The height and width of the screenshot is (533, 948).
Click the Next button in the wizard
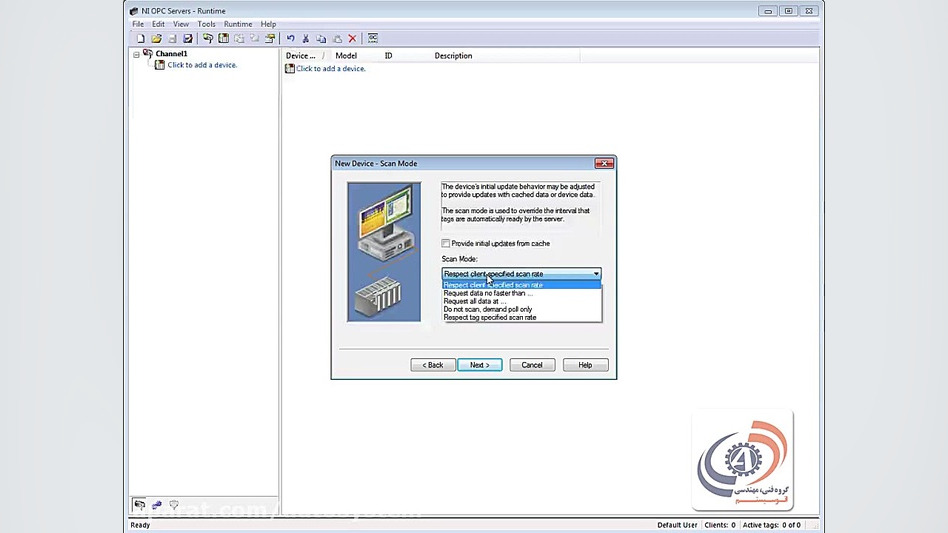(x=480, y=365)
